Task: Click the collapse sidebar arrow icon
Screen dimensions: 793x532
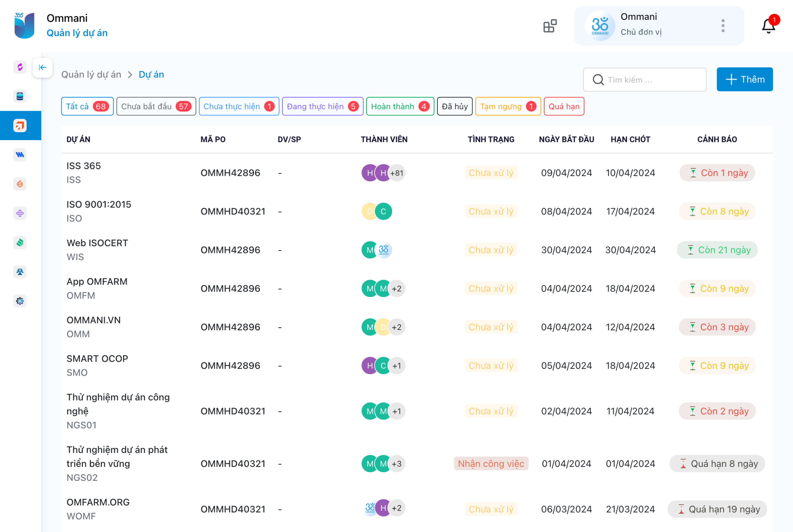Action: click(42, 67)
